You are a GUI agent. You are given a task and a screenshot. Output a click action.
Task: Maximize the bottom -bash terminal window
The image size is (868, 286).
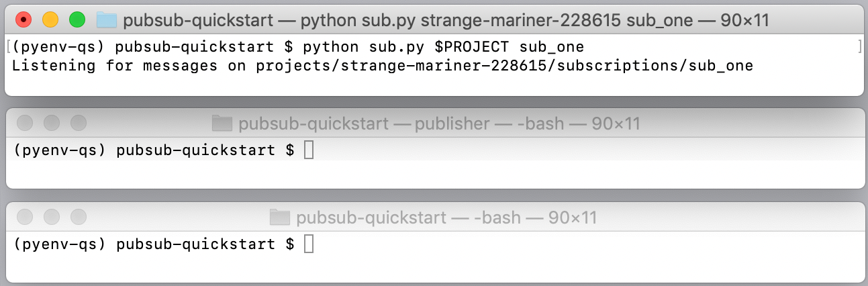[79, 217]
